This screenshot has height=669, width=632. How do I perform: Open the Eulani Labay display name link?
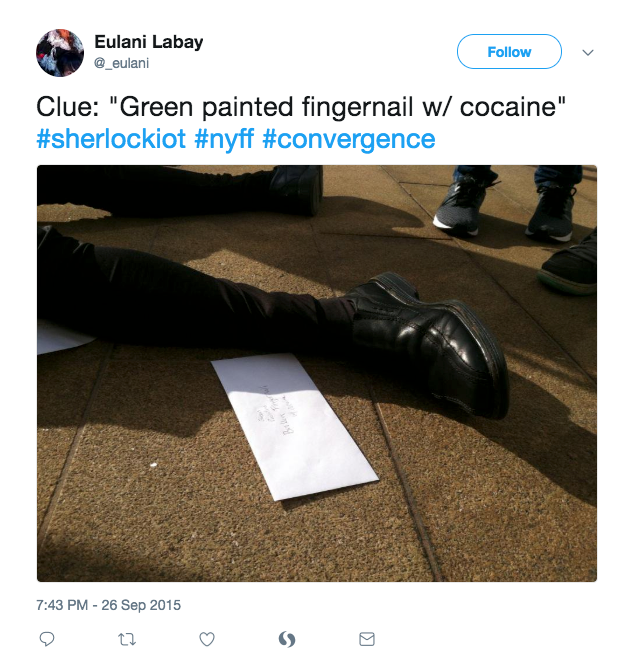click(149, 42)
